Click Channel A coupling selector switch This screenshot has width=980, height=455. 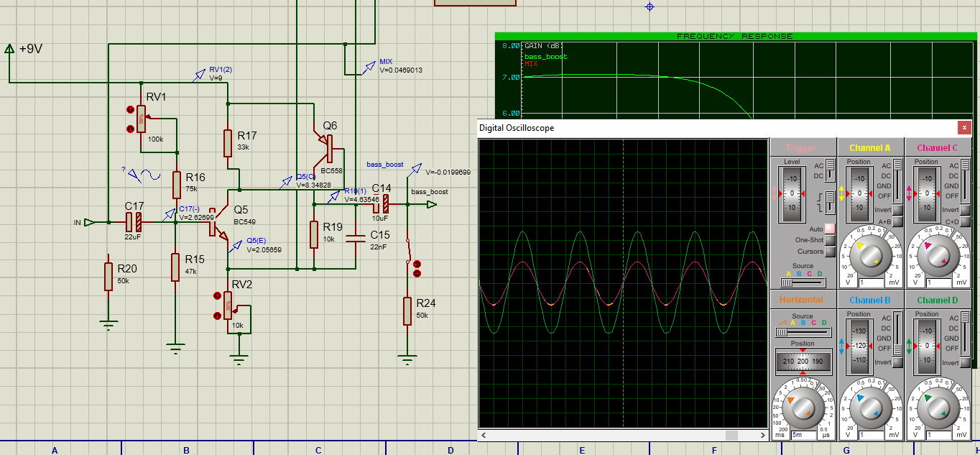pyautogui.click(x=897, y=180)
